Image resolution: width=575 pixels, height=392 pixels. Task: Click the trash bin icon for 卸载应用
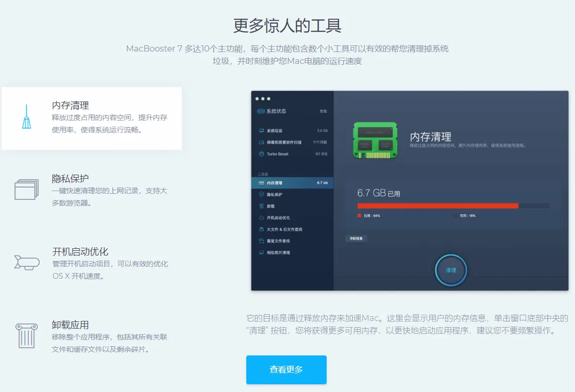[x=26, y=335]
